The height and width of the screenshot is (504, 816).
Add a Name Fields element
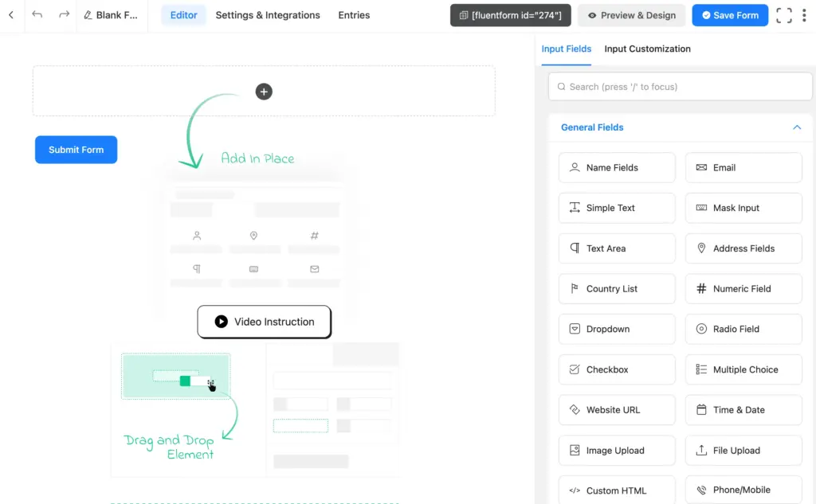point(617,167)
